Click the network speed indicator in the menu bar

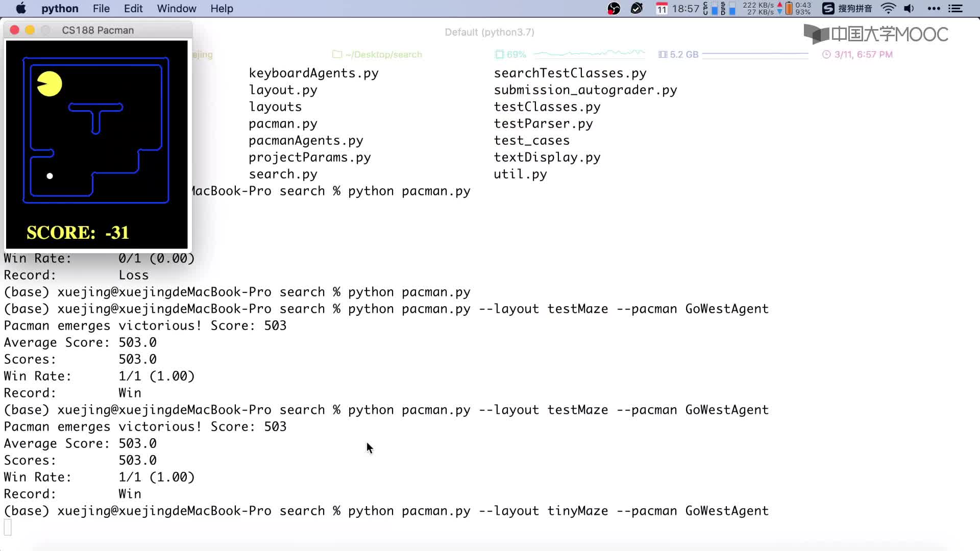coord(762,9)
